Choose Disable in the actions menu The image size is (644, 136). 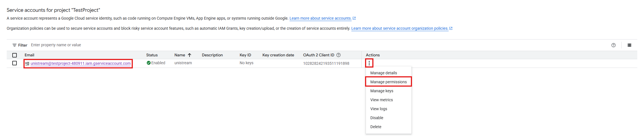coord(377,118)
